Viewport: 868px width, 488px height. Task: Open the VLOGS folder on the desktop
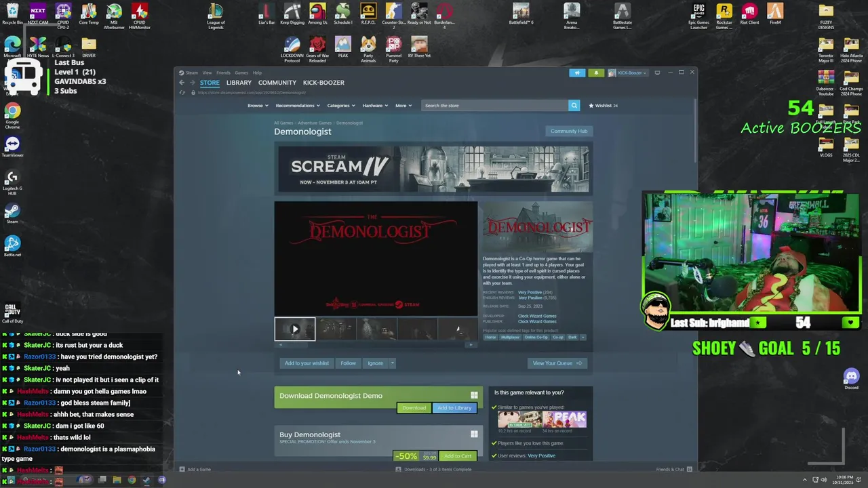point(826,146)
